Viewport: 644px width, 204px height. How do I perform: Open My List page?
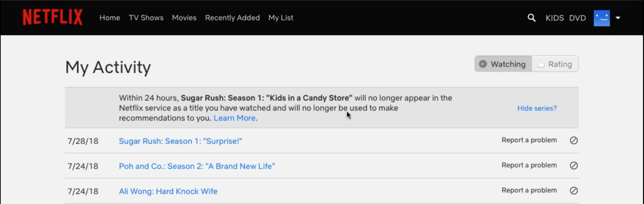point(281,18)
